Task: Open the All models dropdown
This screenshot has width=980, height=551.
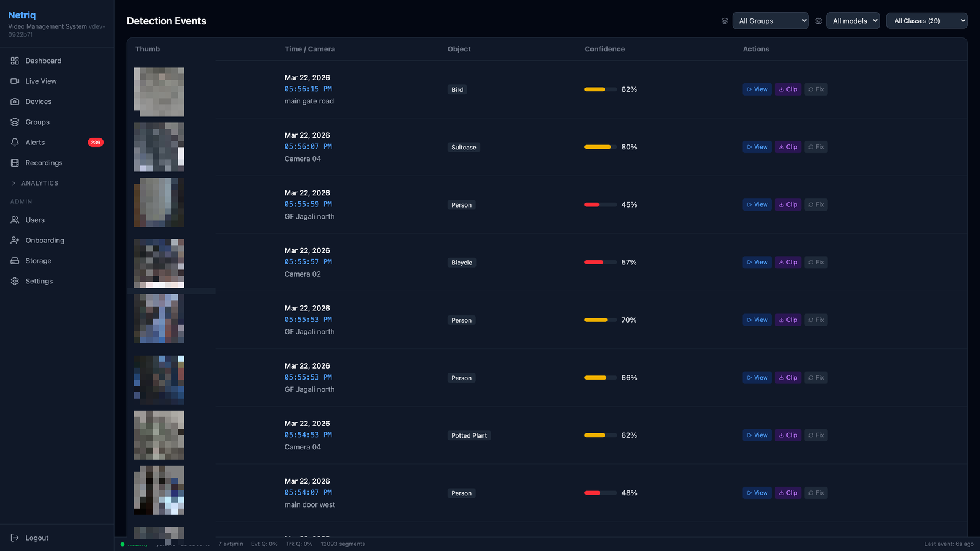Action: [853, 21]
